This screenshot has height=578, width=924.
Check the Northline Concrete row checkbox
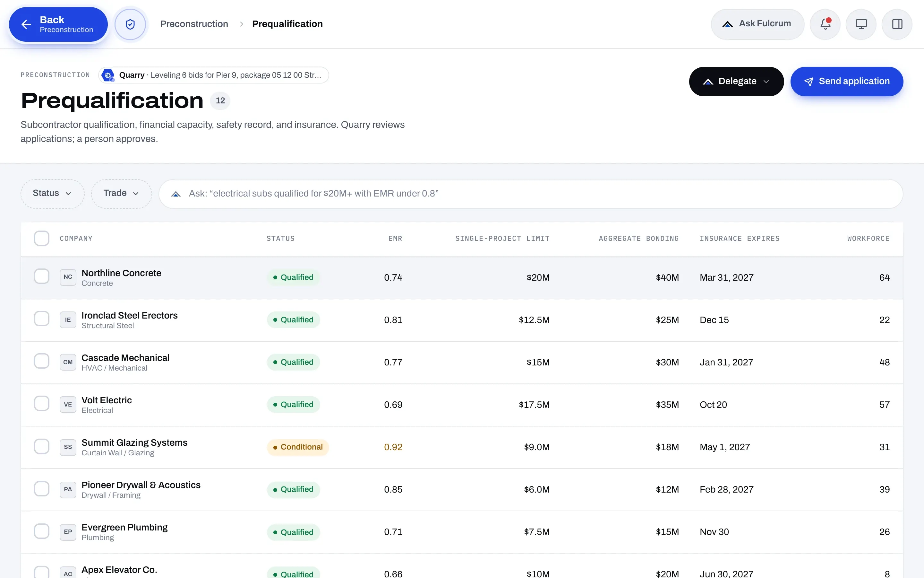pyautogui.click(x=42, y=276)
